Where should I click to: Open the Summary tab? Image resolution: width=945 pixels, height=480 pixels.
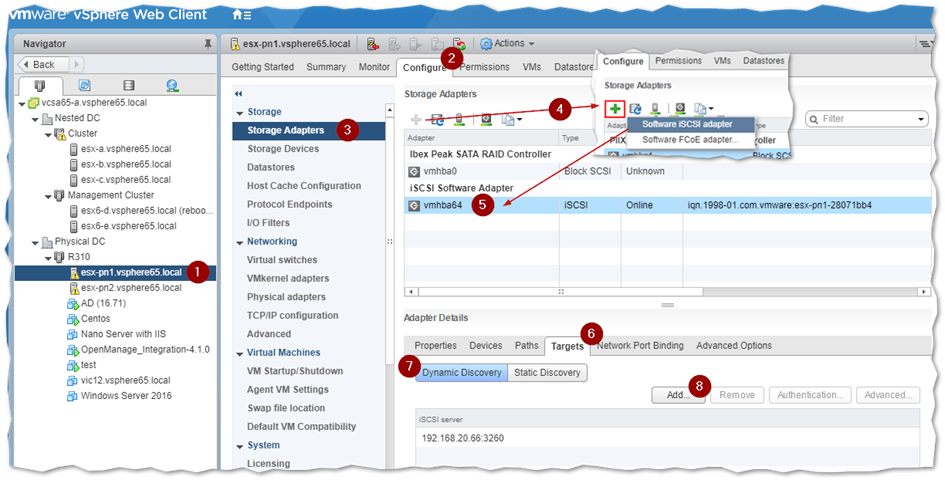coord(326,67)
